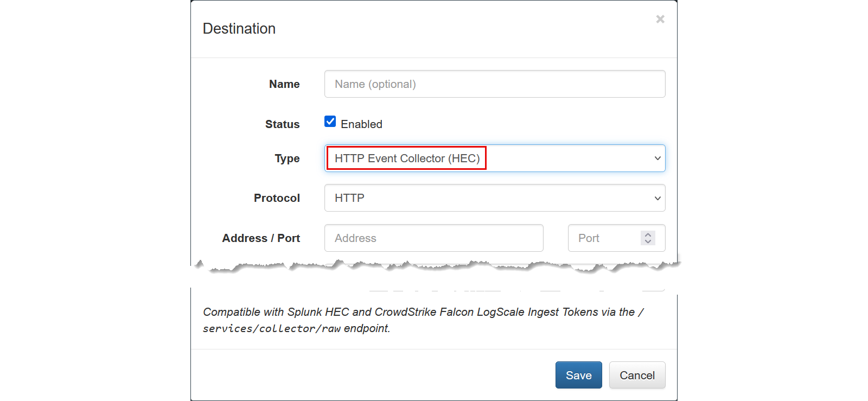Click the Protocol field label

277,198
